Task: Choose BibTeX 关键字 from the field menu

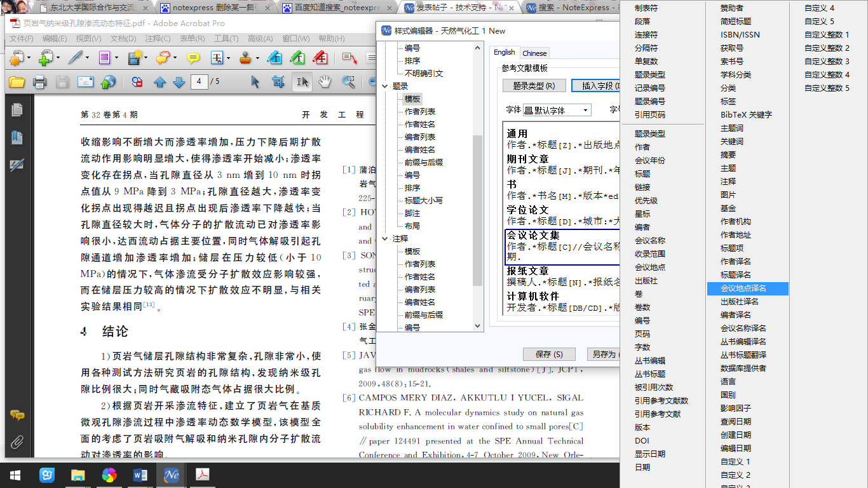Action: [x=746, y=114]
